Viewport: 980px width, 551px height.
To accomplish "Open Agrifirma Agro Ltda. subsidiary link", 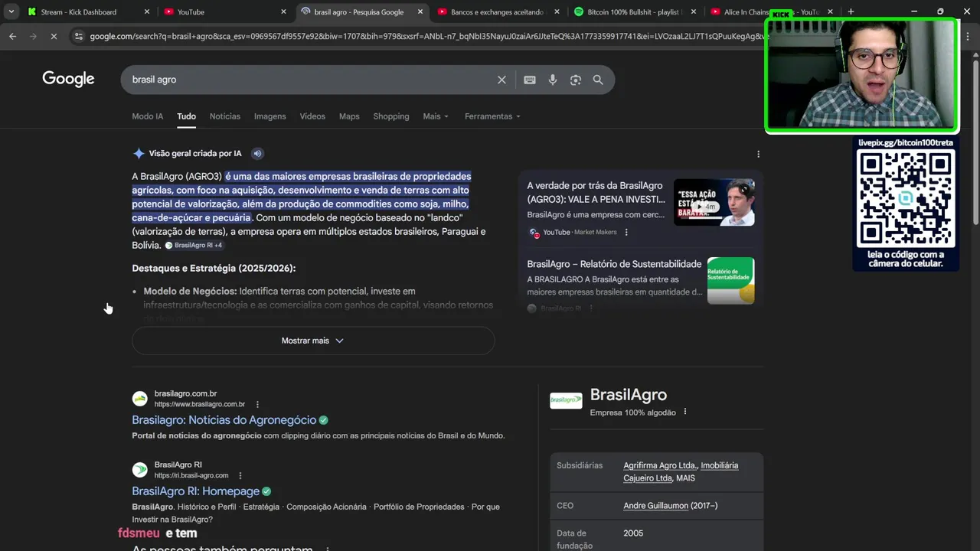I will click(x=660, y=465).
